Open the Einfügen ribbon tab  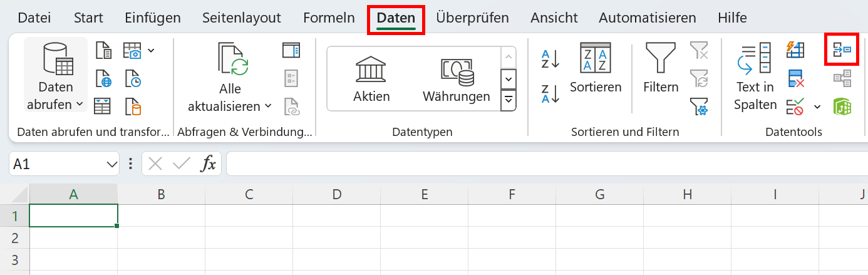152,18
